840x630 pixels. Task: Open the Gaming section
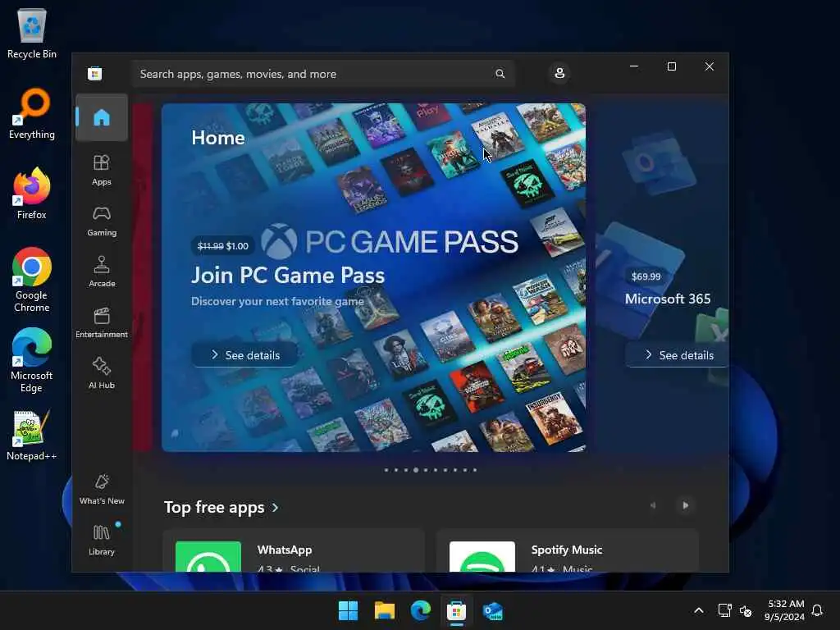pos(102,221)
